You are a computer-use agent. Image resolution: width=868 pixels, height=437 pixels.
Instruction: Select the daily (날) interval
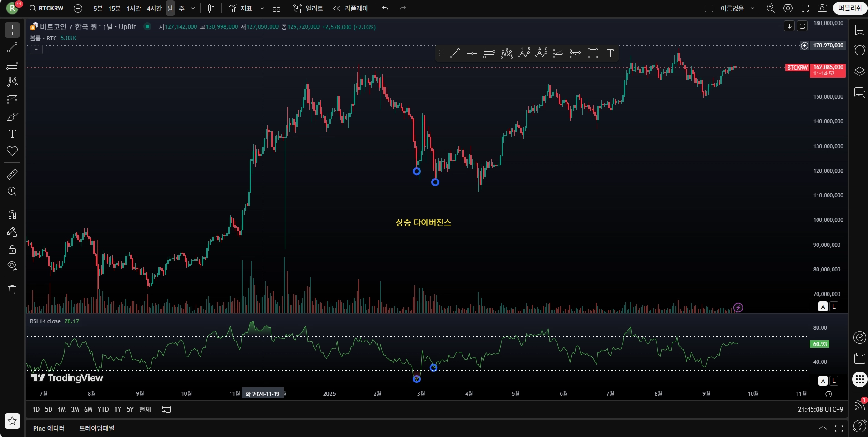pyautogui.click(x=170, y=8)
